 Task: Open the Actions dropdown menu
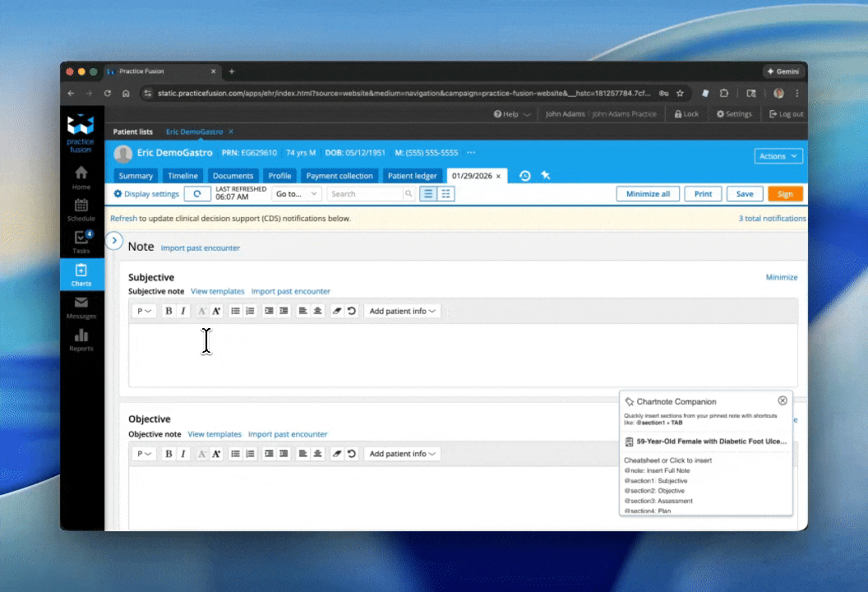(x=778, y=156)
